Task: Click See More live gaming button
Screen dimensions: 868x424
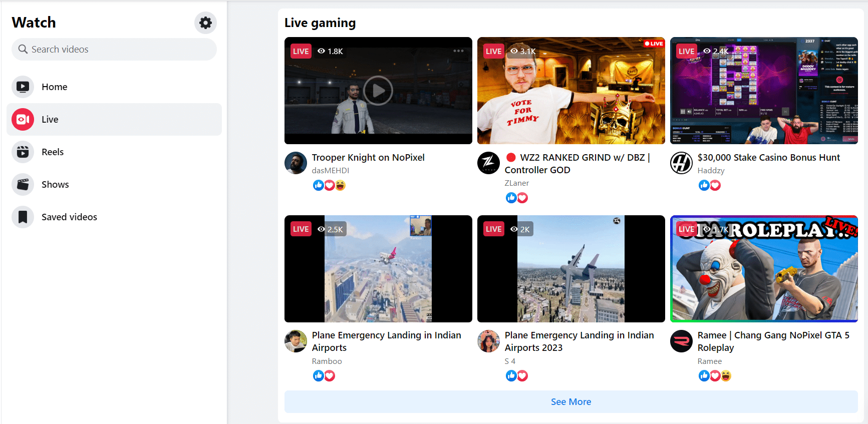Action: pos(571,401)
